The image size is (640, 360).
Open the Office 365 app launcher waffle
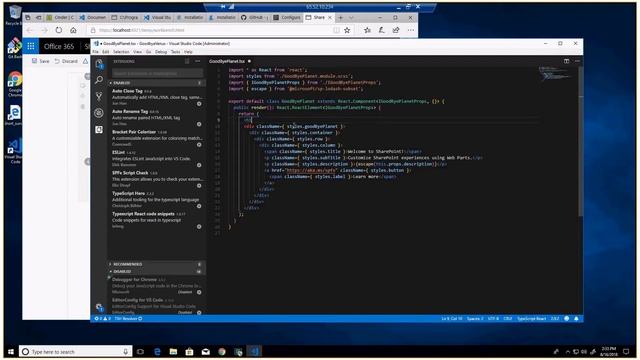(x=31, y=46)
